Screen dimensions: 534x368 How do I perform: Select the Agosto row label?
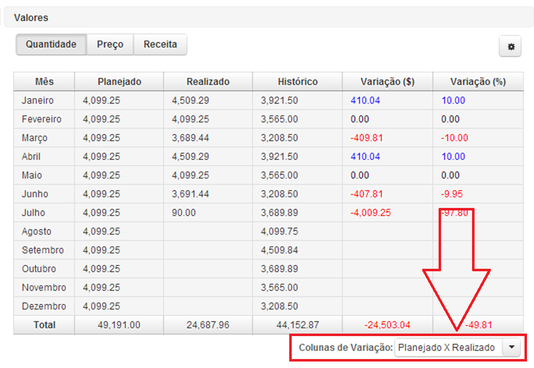tap(36, 231)
